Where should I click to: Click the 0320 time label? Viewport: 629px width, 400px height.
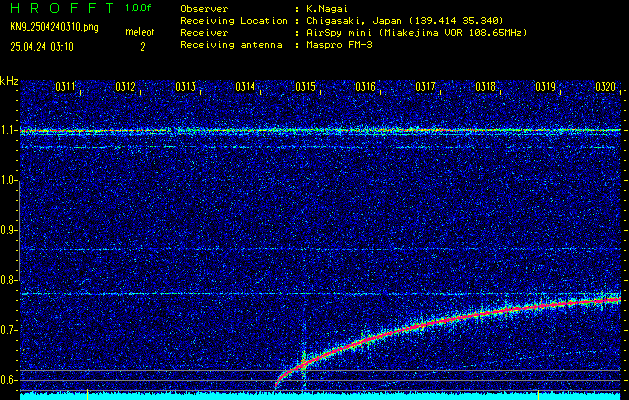pos(605,86)
